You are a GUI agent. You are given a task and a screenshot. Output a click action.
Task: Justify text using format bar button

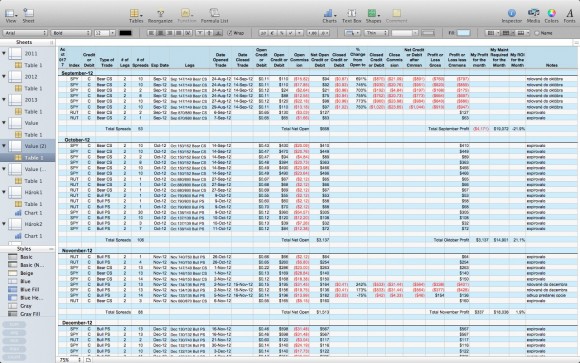(179, 33)
